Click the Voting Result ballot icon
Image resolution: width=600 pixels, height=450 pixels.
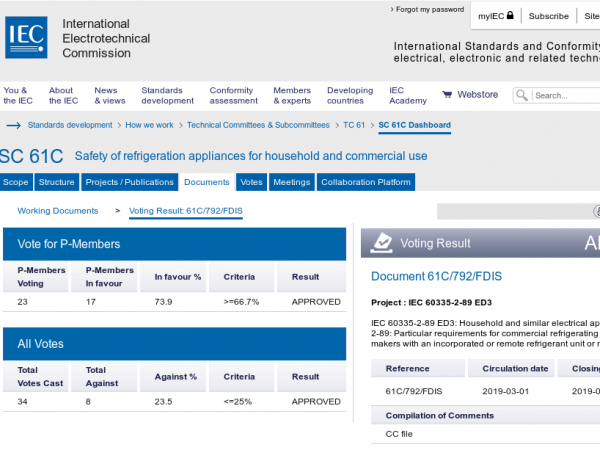coord(383,243)
